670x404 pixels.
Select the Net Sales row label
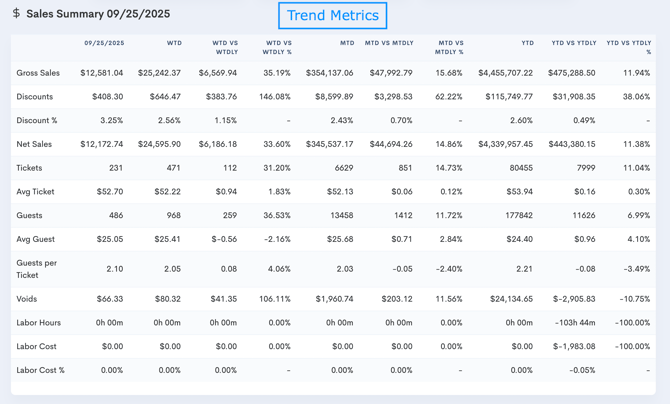[x=34, y=144]
